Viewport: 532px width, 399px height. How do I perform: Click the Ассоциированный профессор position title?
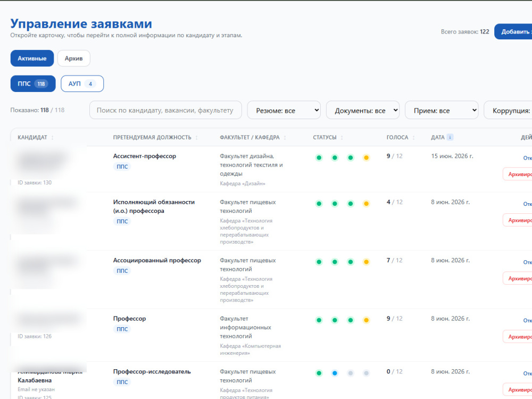click(157, 260)
